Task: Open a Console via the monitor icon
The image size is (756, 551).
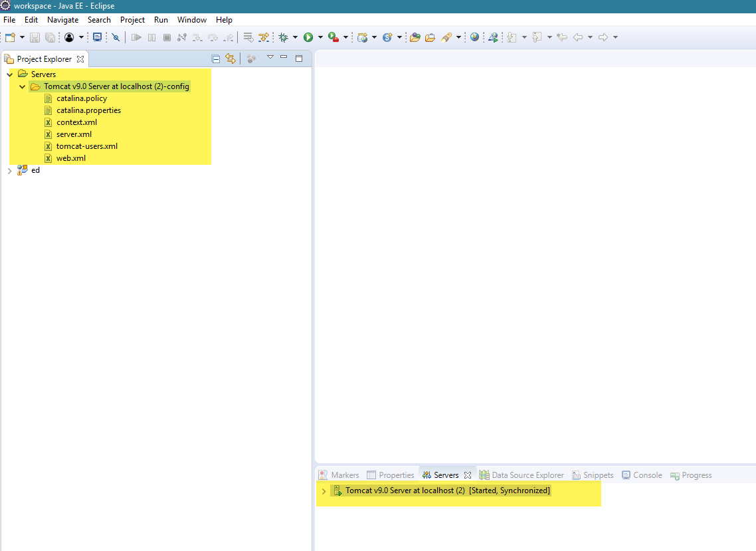Action: pyautogui.click(x=98, y=37)
